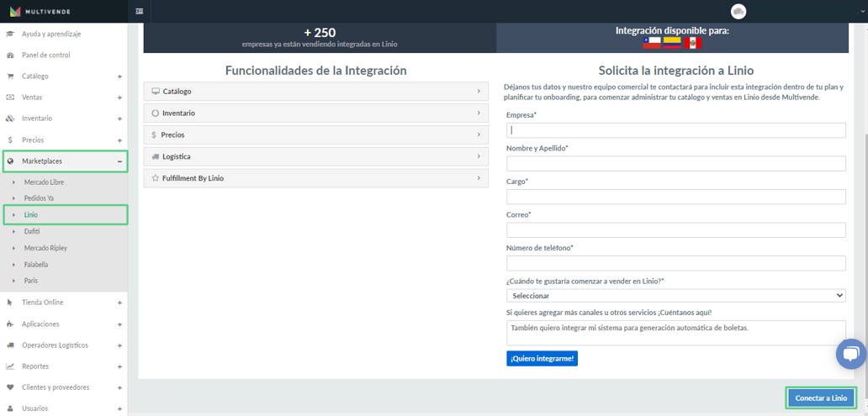Image resolution: width=868 pixels, height=416 pixels.
Task: Expand the Inventario functionality panel chevron
Action: (479, 113)
